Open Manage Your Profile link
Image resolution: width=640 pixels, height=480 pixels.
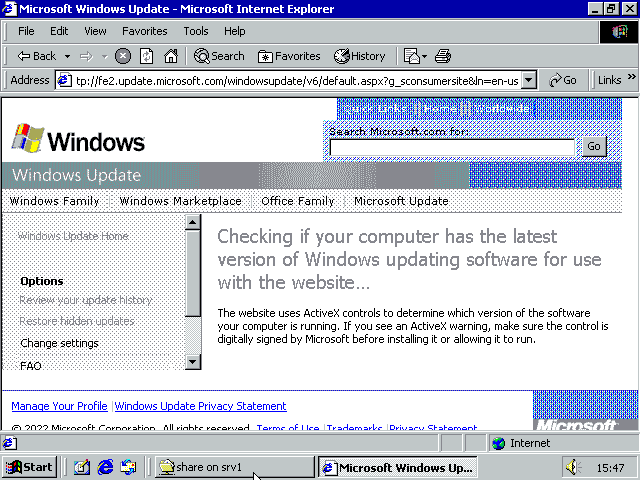[59, 406]
